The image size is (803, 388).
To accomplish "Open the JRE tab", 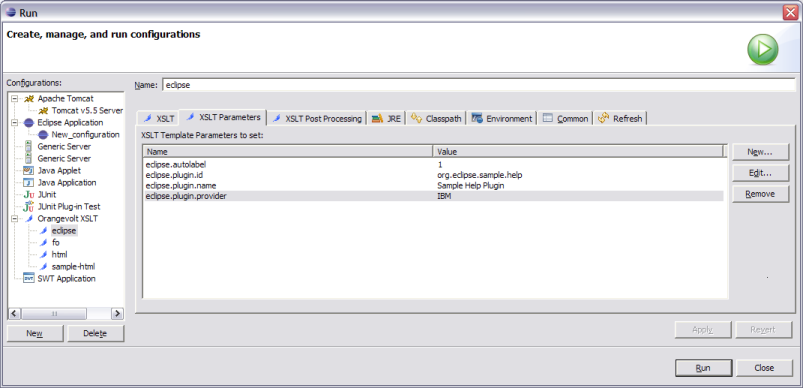I will [387, 119].
